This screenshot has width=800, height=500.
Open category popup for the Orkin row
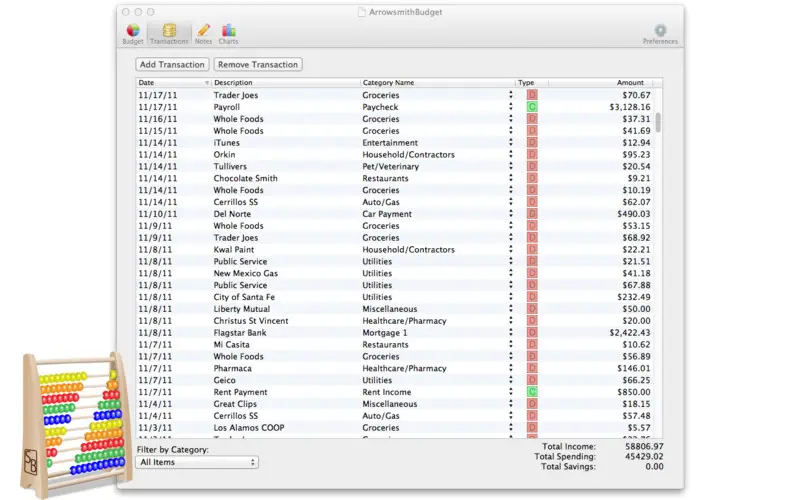tap(510, 154)
